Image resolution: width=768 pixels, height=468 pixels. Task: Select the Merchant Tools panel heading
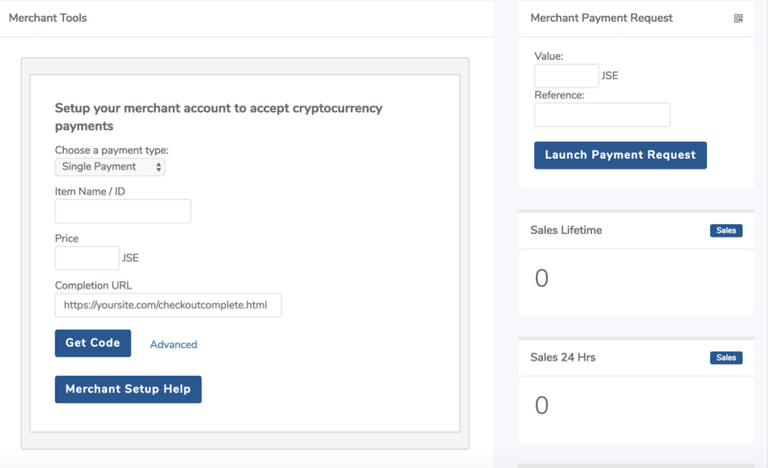(48, 18)
